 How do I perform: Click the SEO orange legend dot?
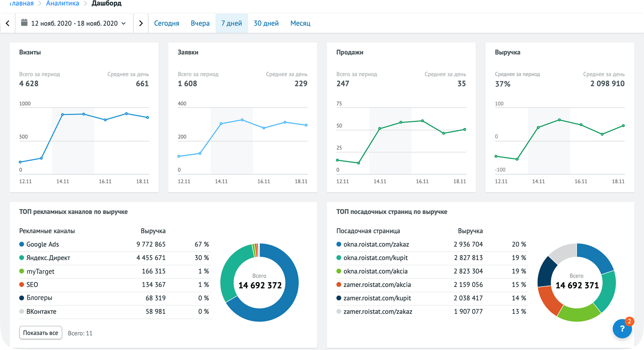(x=22, y=285)
